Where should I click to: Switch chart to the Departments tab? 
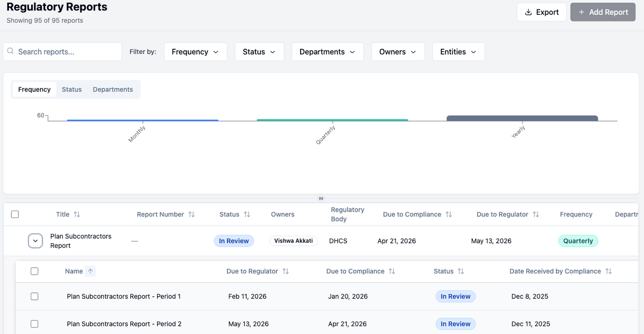click(113, 89)
